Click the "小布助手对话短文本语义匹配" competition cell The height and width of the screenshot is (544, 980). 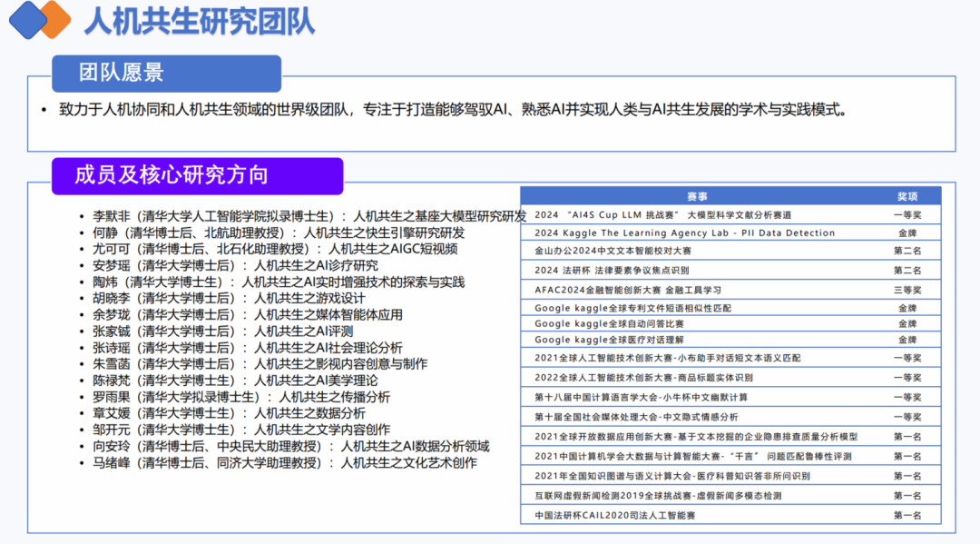coord(668,359)
